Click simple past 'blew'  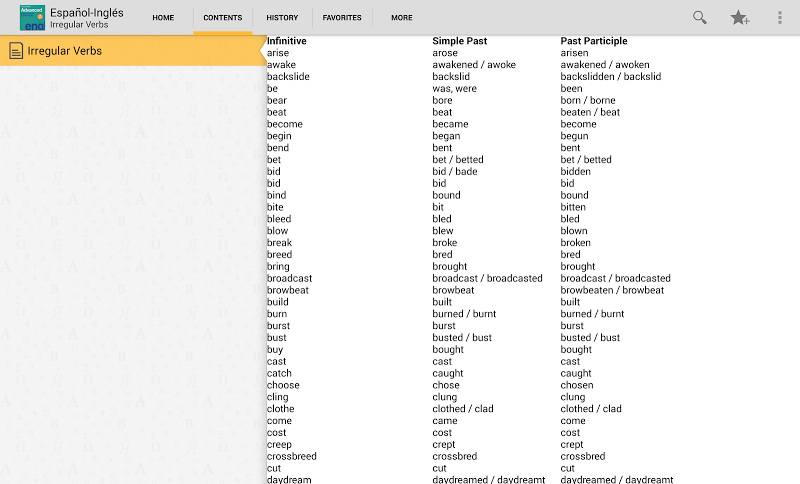point(443,231)
